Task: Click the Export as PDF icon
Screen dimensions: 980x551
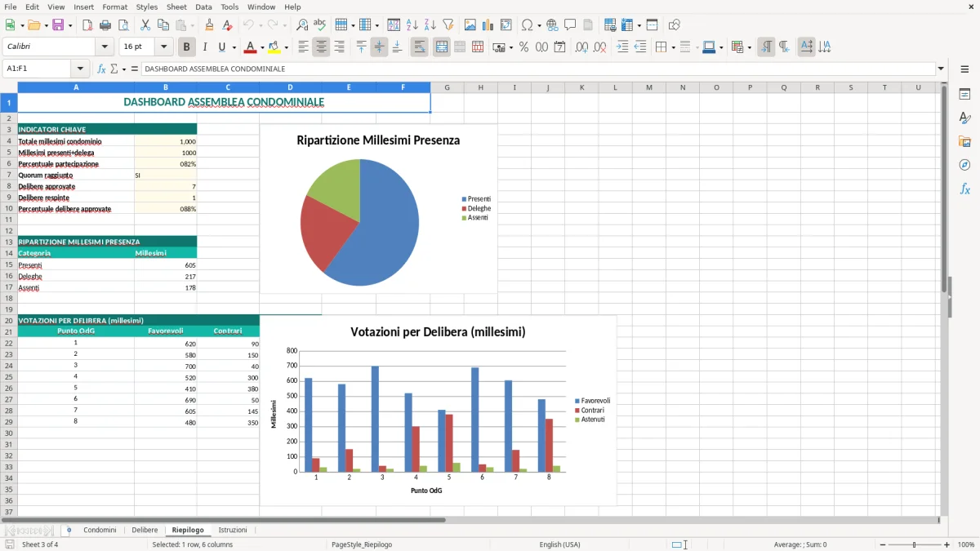Action: tap(87, 25)
